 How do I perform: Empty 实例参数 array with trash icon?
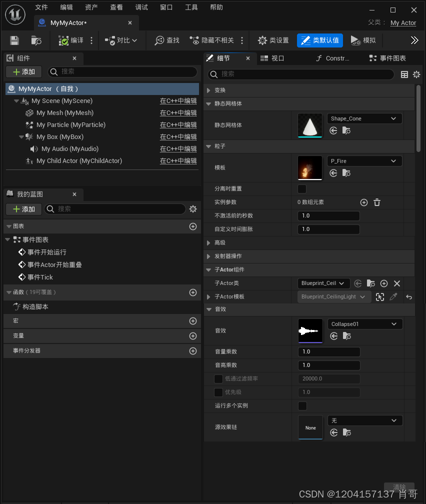377,202
